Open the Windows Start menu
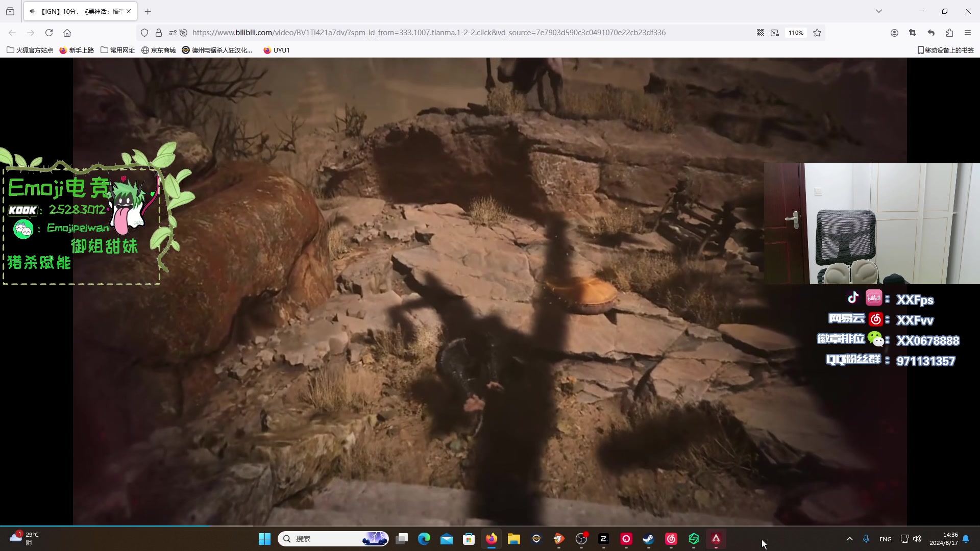The image size is (980, 551). coord(264,539)
